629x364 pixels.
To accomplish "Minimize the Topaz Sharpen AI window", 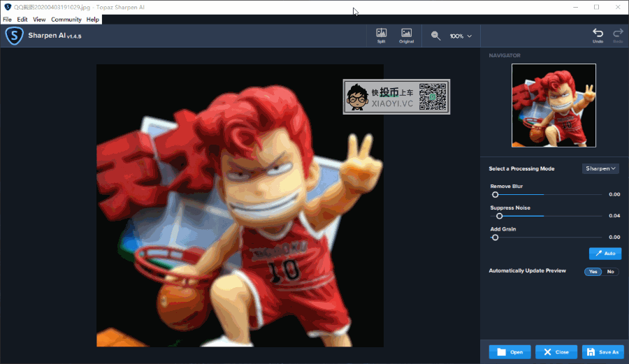I will pyautogui.click(x=576, y=7).
